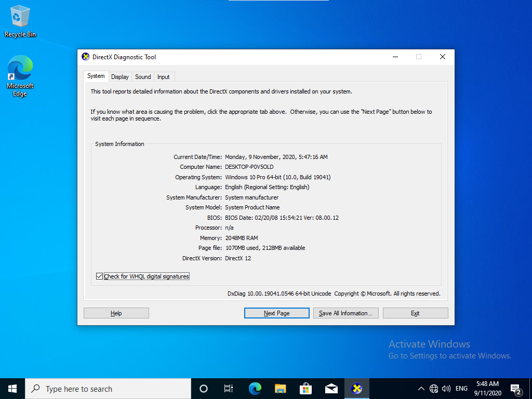Close the DirectX Diagnostic Tool window
The image size is (532, 399).
(x=443, y=57)
